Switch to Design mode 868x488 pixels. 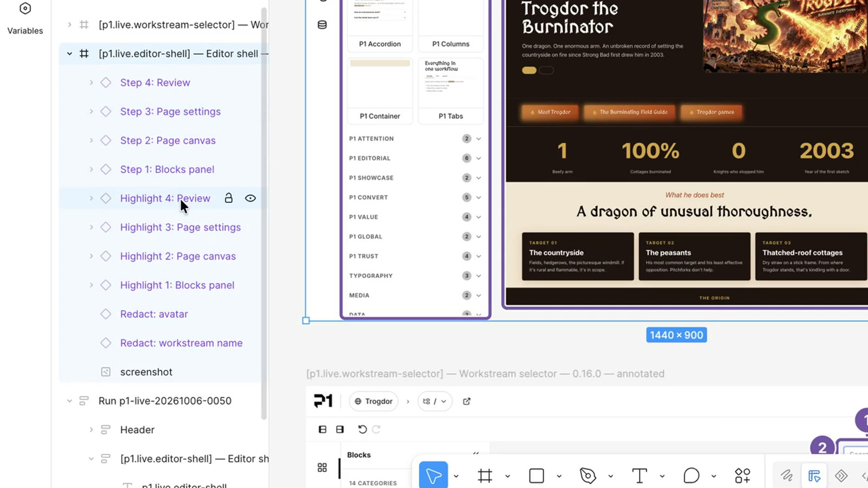click(814, 476)
